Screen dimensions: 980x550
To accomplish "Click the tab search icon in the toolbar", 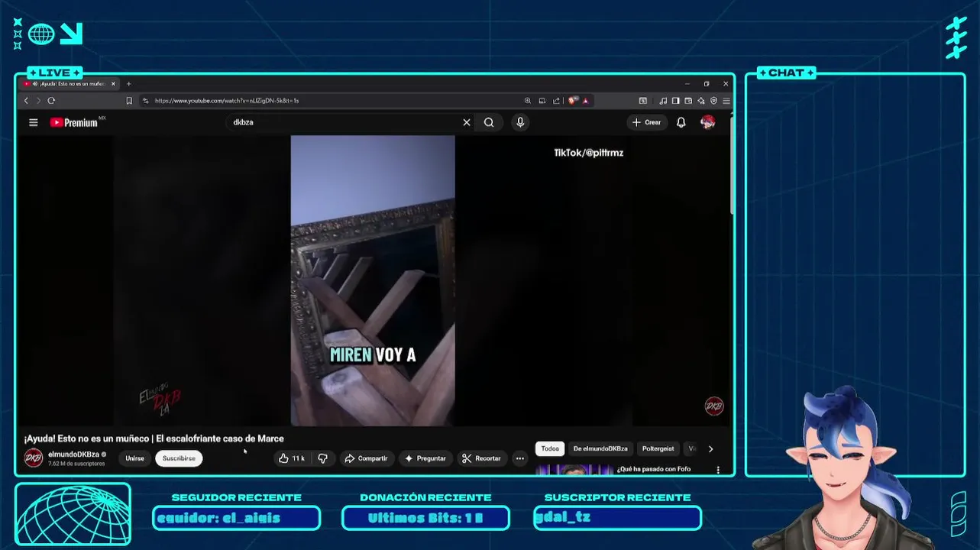I will pyautogui.click(x=643, y=101).
